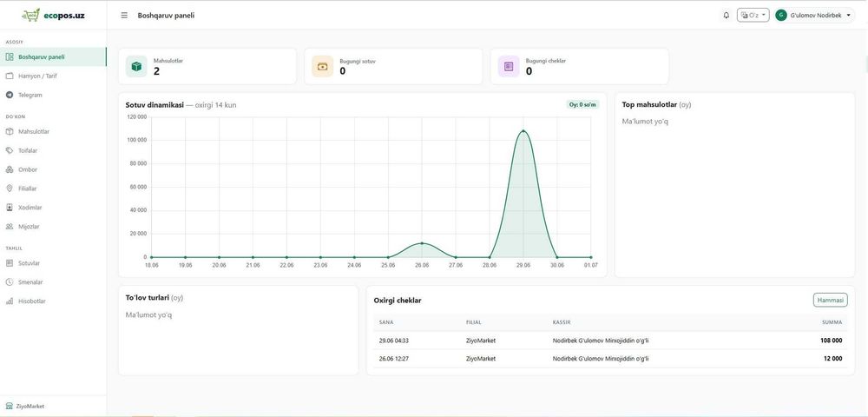Open Xodimlar employees page
Viewport: 868px width, 417px height.
(x=53, y=207)
